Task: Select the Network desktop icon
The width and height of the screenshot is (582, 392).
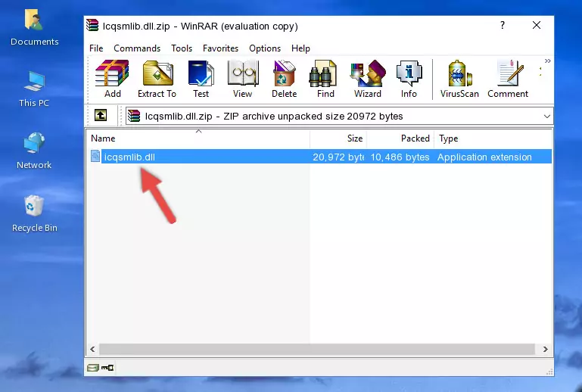Action: (x=34, y=151)
